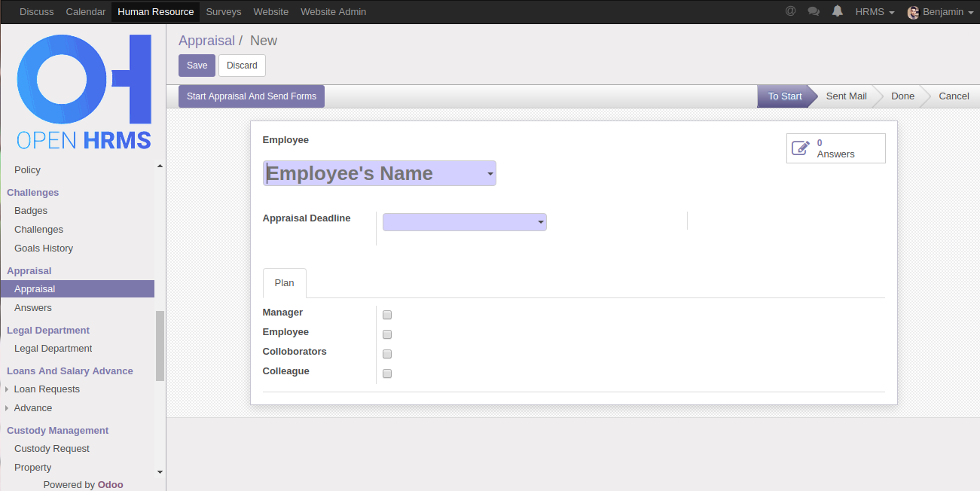Click the sidebar vertical scrollbar handle
Screen dimensions: 980x491
tap(160, 346)
